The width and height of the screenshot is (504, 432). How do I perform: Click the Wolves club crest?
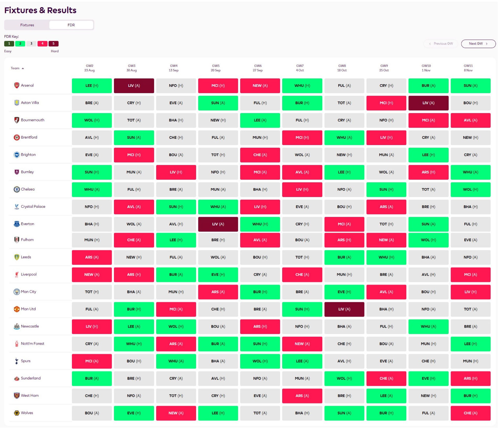pos(16,413)
